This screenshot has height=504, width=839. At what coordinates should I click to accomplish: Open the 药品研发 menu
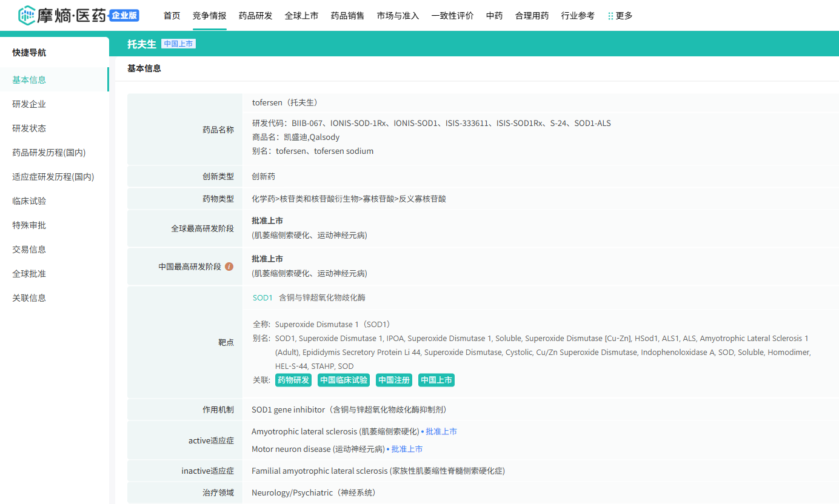click(x=255, y=16)
